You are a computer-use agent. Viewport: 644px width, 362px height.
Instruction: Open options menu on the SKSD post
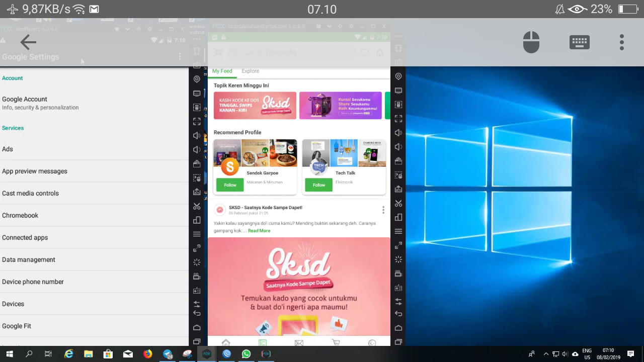click(383, 210)
